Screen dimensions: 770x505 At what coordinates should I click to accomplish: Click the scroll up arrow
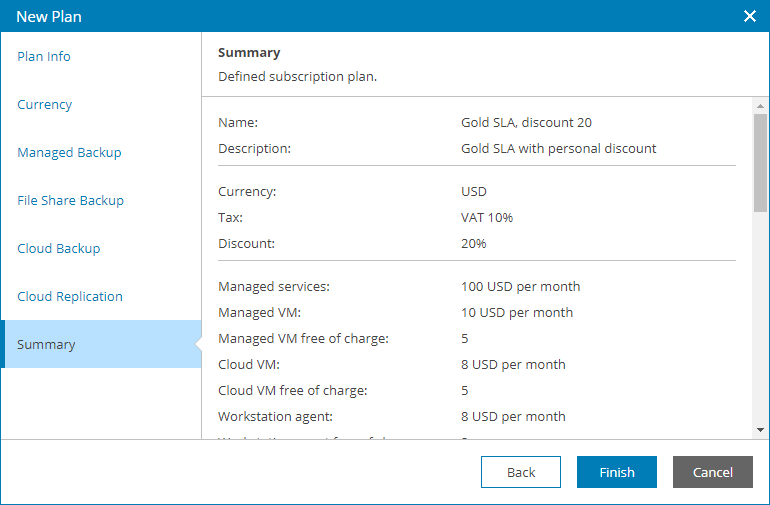pyautogui.click(x=760, y=105)
